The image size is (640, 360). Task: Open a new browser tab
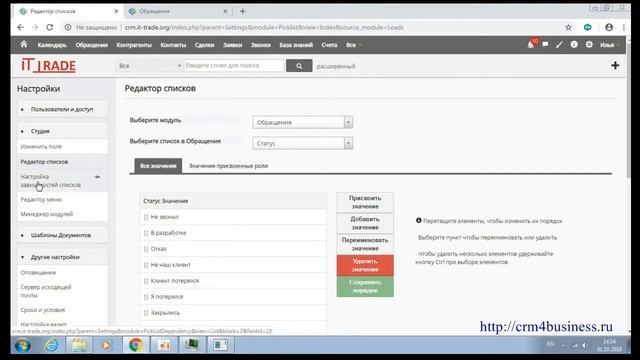click(242, 11)
